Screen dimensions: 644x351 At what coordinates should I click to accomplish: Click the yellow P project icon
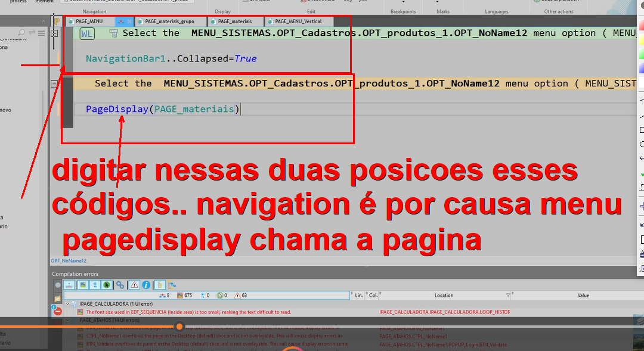tap(57, 21)
